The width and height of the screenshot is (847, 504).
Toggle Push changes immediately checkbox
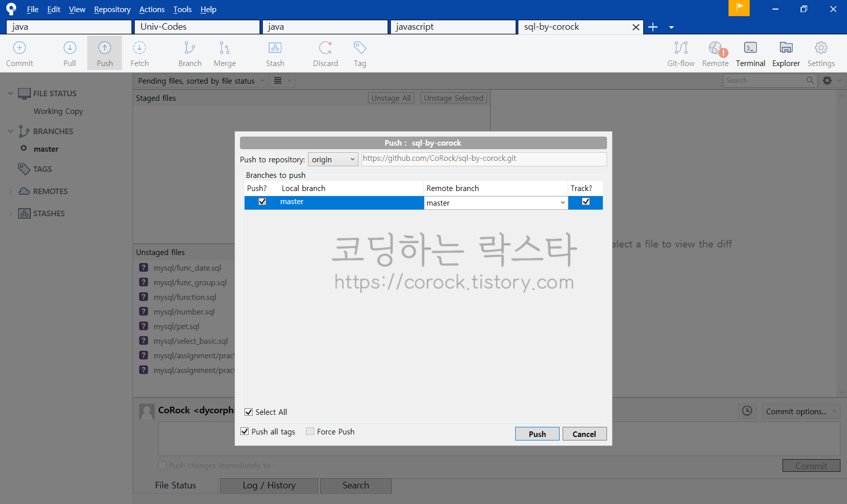[x=162, y=465]
